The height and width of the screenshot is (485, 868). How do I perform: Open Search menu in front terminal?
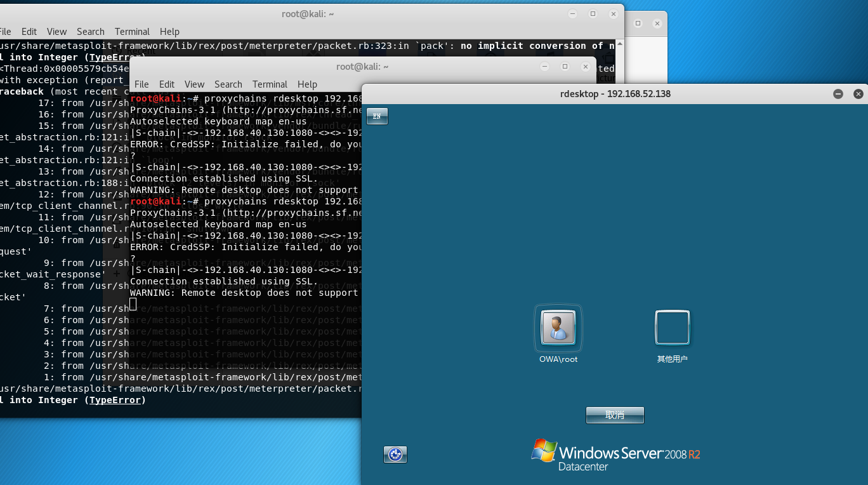pos(228,84)
